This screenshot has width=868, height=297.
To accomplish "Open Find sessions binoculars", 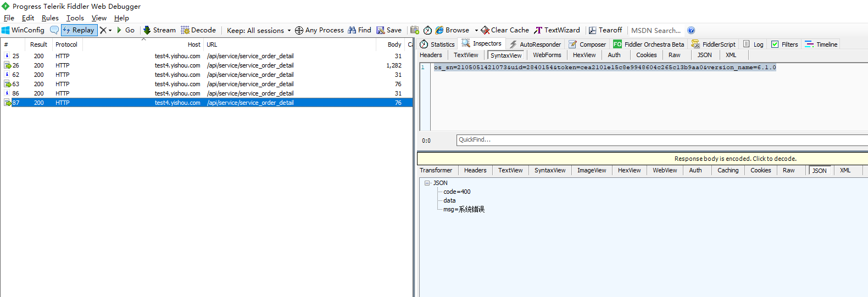I will click(359, 30).
